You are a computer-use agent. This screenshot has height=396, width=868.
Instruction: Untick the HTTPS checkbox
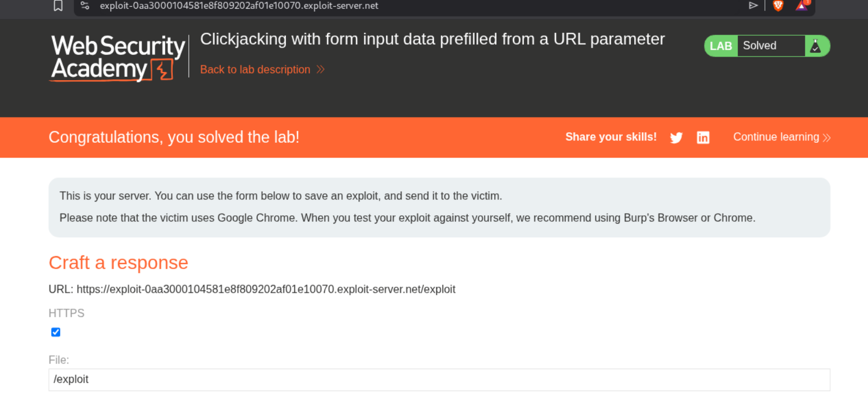coord(56,332)
